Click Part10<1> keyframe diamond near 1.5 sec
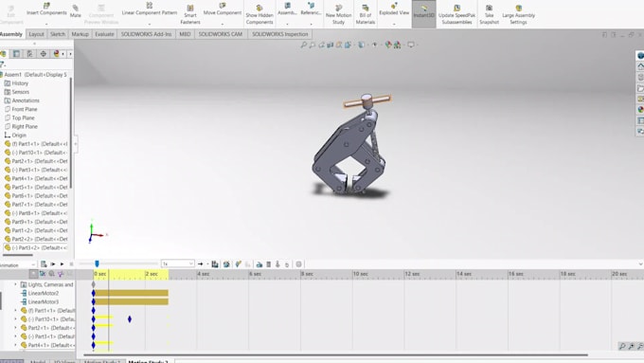The image size is (644, 363). pos(130,319)
